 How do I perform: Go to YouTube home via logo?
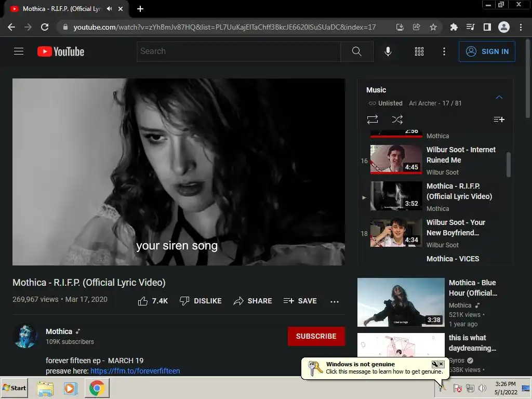coord(61,51)
